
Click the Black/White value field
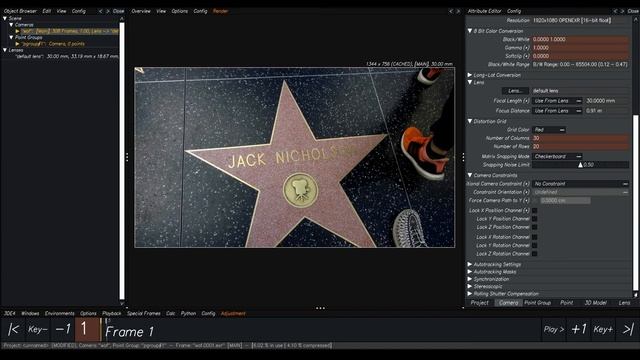(x=580, y=40)
